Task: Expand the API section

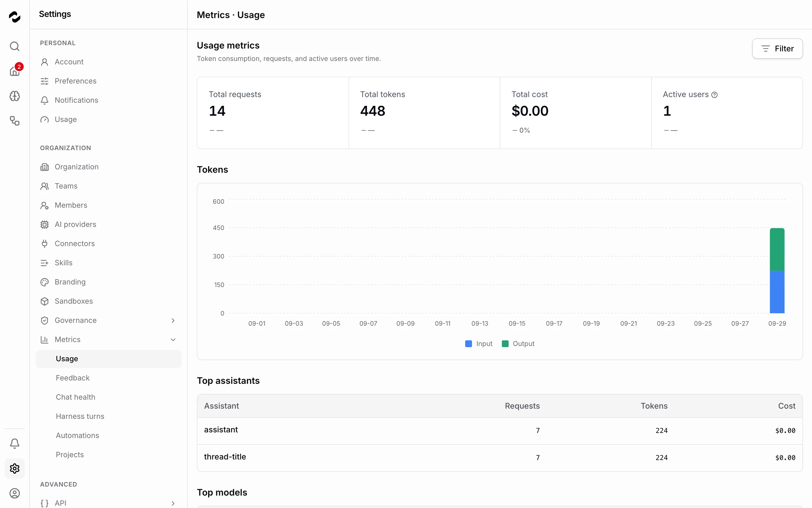Action: click(108, 503)
